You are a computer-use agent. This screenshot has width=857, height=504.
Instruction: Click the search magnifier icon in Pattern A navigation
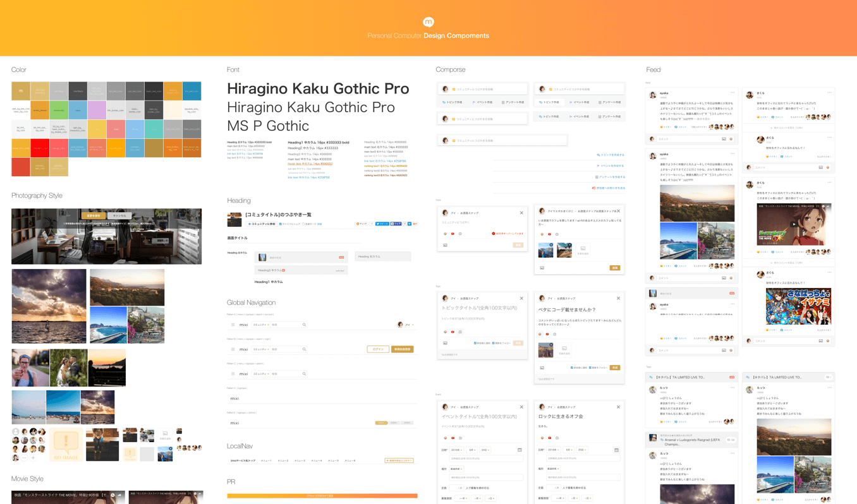[x=304, y=325]
